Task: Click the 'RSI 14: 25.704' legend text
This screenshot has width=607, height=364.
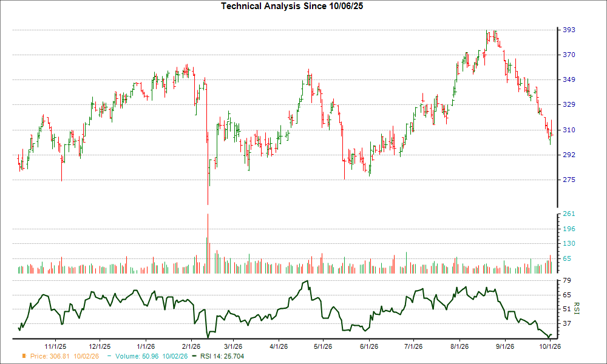Action: pos(222,356)
